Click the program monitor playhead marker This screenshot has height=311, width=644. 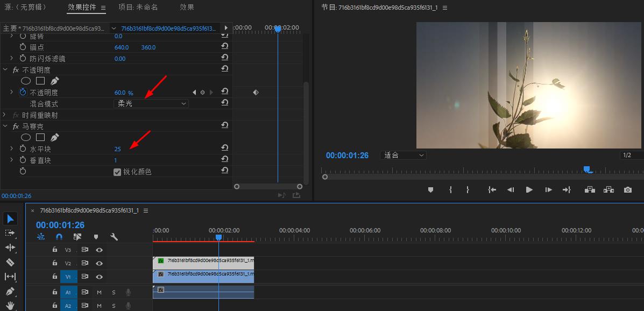[x=588, y=169]
